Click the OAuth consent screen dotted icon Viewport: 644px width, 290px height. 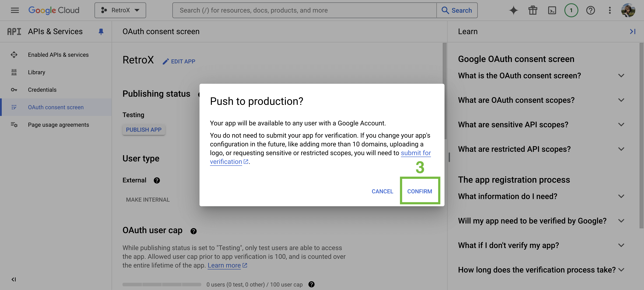coord(14,107)
